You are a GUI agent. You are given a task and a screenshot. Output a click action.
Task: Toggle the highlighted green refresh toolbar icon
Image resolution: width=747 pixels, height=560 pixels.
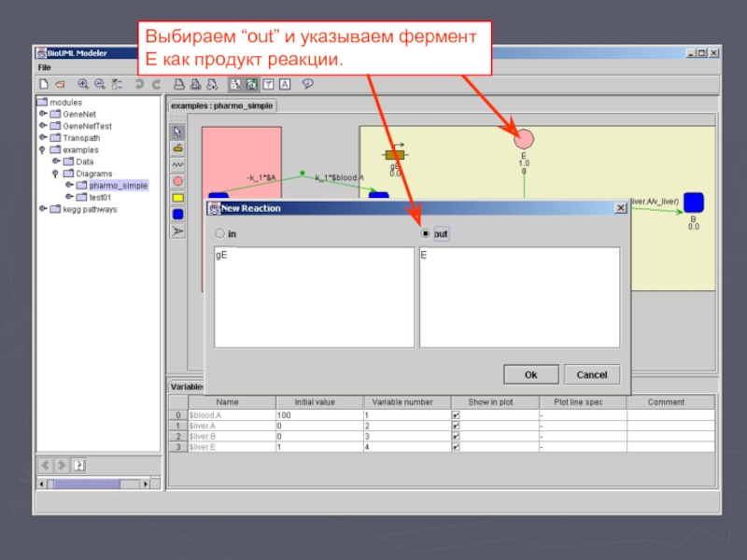pos(251,84)
